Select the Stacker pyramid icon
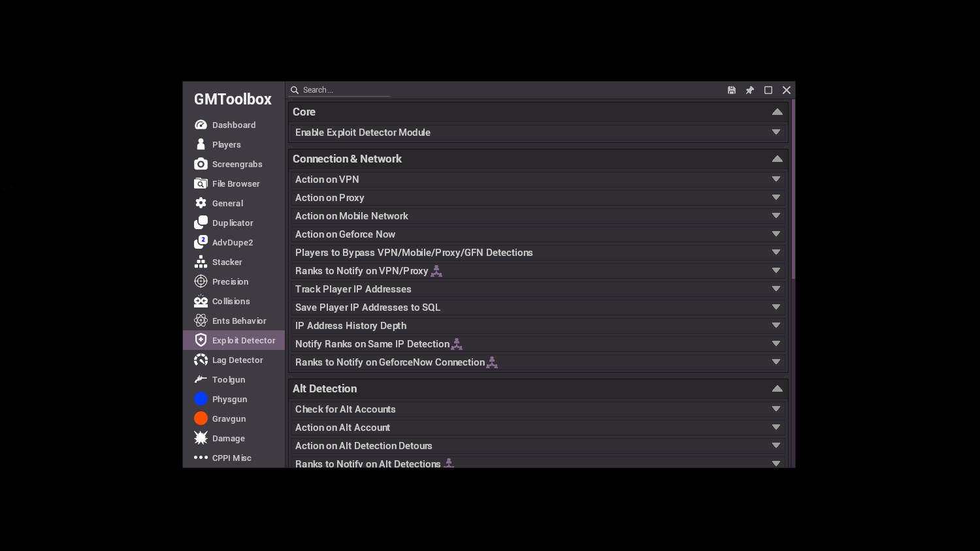The height and width of the screenshot is (551, 980). pos(201,262)
